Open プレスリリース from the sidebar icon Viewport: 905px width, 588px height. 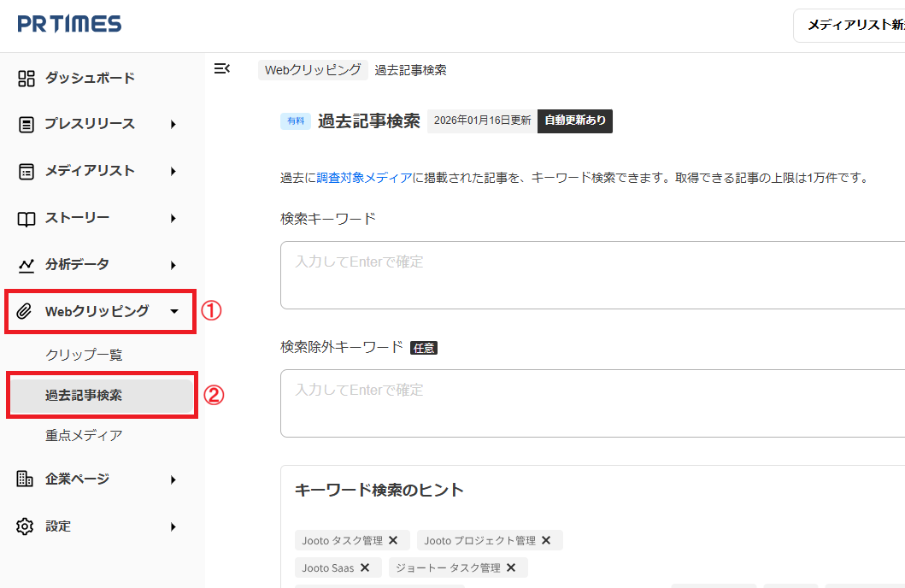click(25, 124)
